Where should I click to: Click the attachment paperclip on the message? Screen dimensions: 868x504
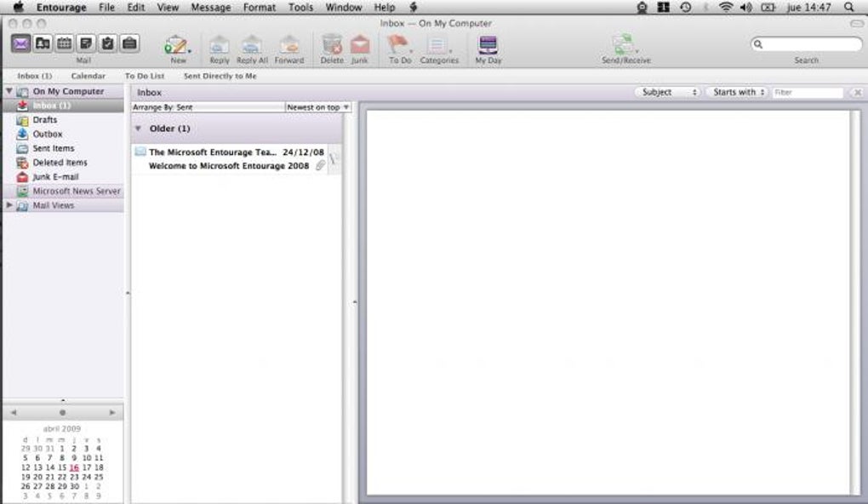321,165
